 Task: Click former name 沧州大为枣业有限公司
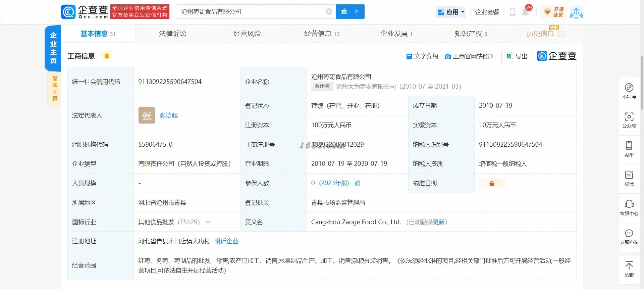(x=366, y=86)
